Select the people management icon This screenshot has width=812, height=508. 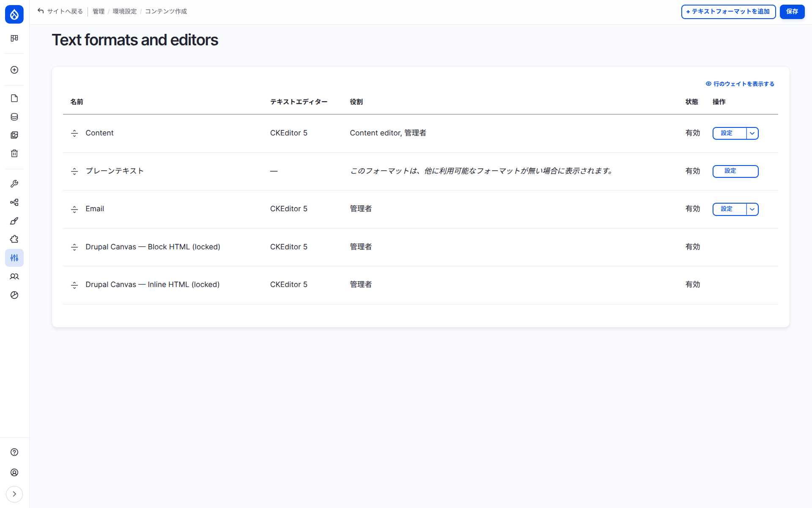14,276
